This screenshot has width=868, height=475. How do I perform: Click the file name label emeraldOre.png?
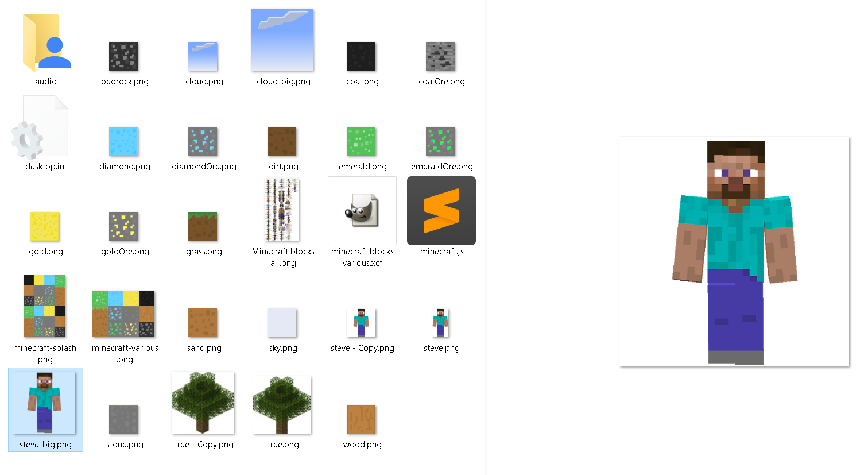[x=441, y=167]
